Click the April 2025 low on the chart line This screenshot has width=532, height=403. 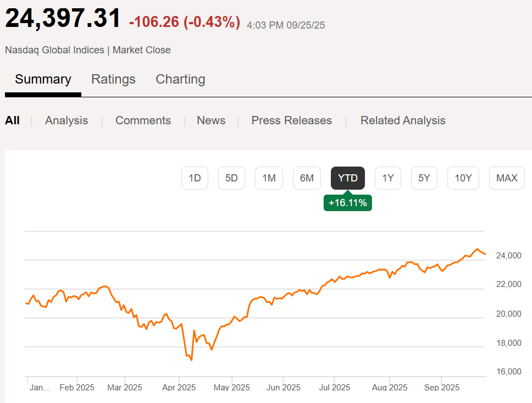tap(191, 360)
